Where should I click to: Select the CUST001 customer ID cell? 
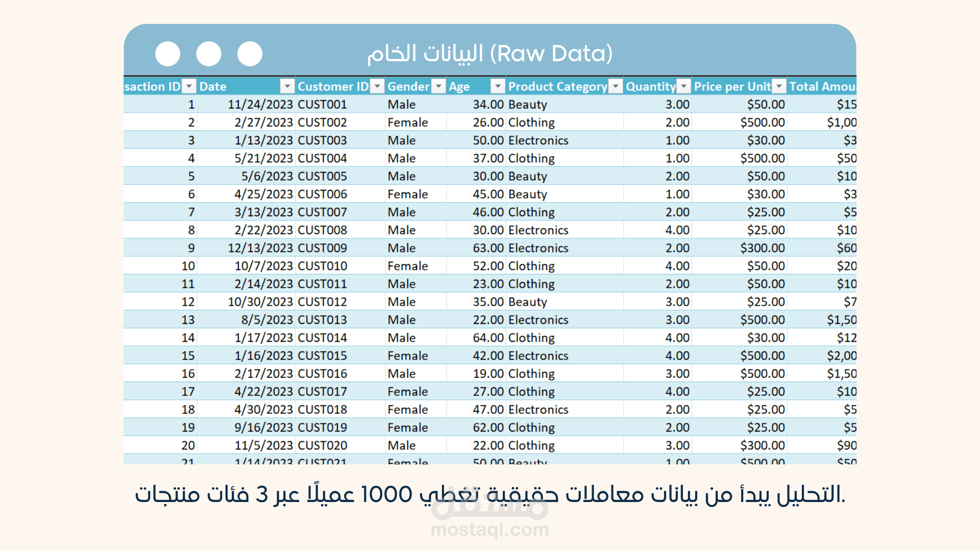tap(323, 105)
